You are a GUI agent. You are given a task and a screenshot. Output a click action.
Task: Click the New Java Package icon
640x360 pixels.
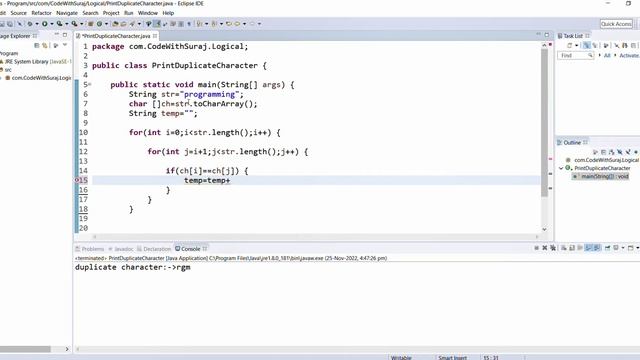[91, 24]
